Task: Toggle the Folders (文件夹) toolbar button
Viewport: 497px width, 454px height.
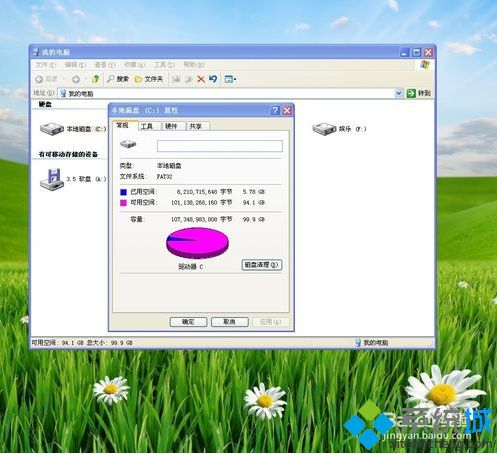Action: pos(149,79)
